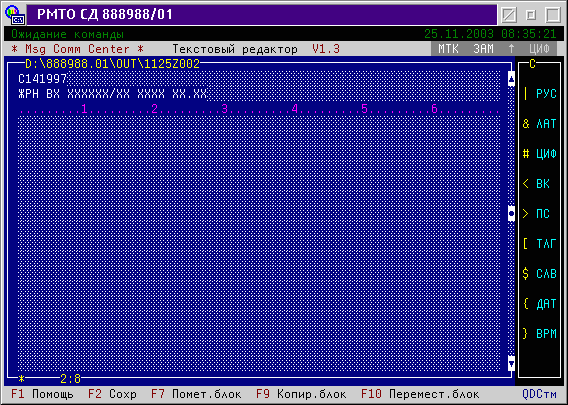
Task: Click the scrollbar position thumb
Action: click(511, 214)
